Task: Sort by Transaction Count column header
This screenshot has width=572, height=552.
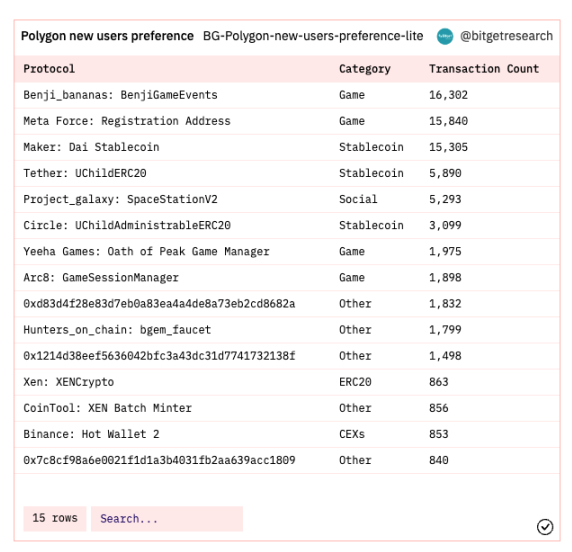Action: (x=484, y=69)
